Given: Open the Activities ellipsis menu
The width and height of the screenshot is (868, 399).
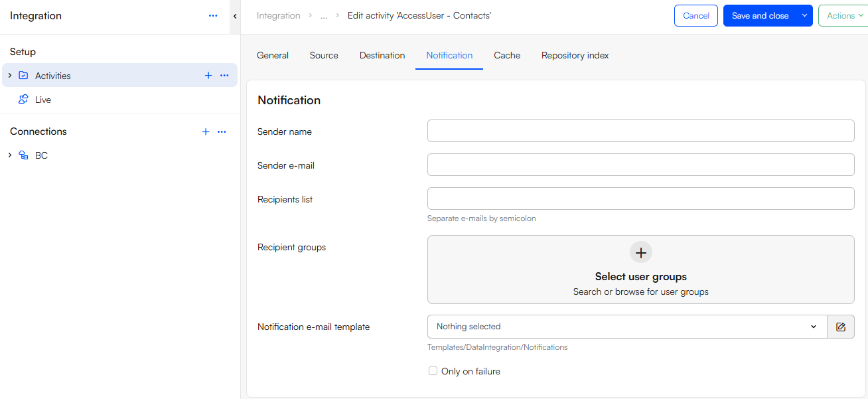Looking at the screenshot, I should point(224,75).
